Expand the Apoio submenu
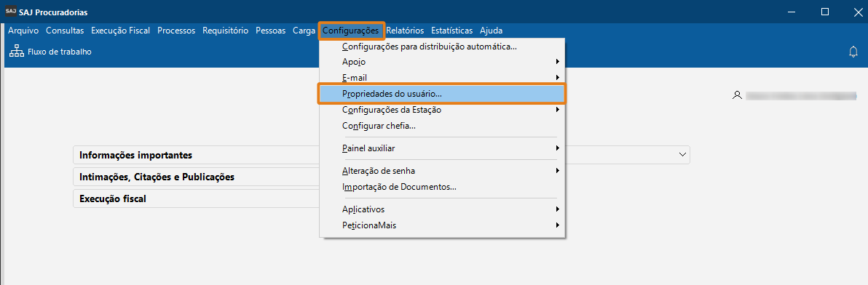The height and width of the screenshot is (285, 868). click(x=442, y=62)
